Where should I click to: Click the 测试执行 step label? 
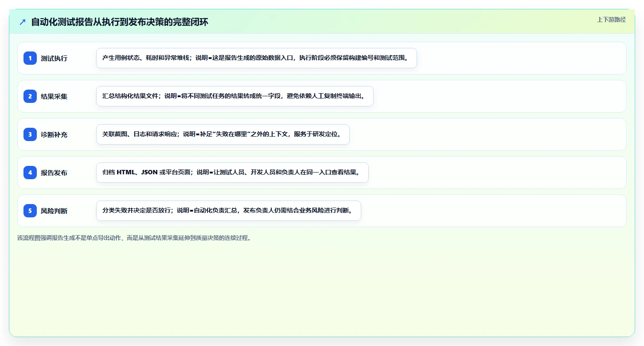pos(54,58)
